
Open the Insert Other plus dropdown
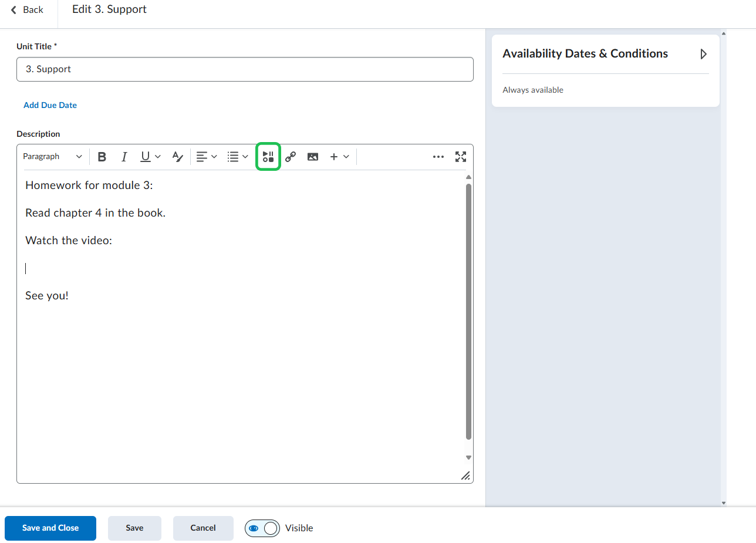[339, 157]
